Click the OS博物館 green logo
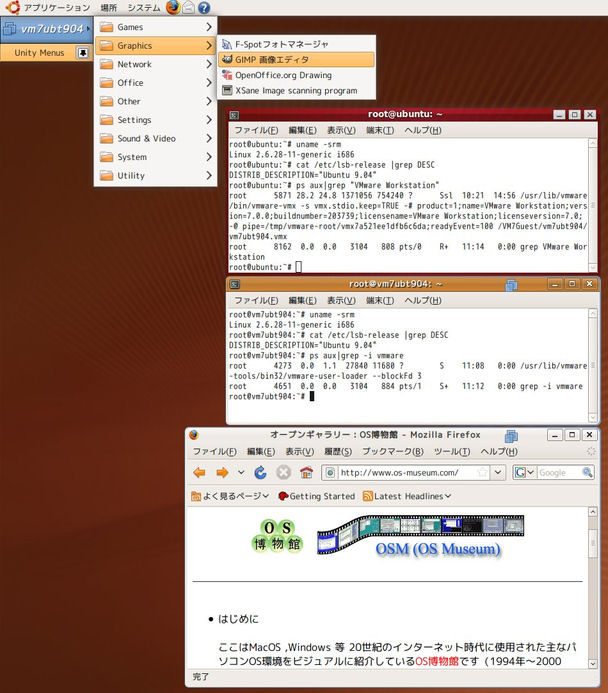Viewport: 608px width, 693px height. [x=277, y=536]
